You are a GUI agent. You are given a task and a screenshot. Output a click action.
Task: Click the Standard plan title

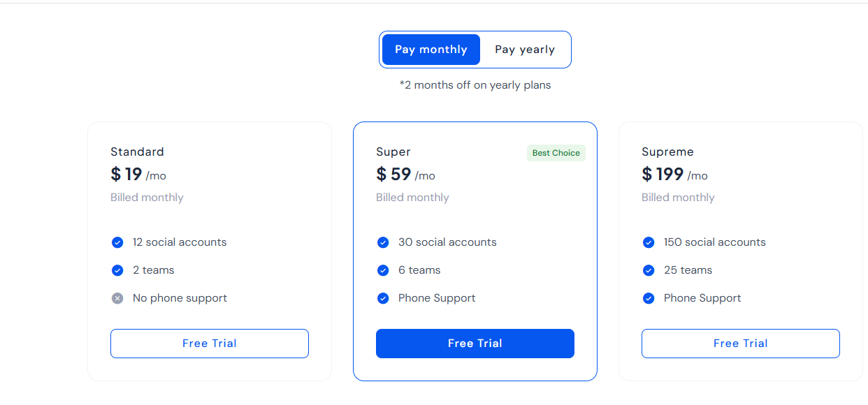[x=138, y=152]
